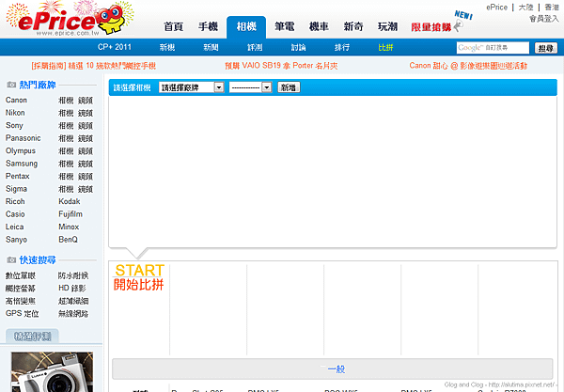Screen dimensions: 564x392
Task: Open the Kodak brand link
Action: (x=70, y=201)
